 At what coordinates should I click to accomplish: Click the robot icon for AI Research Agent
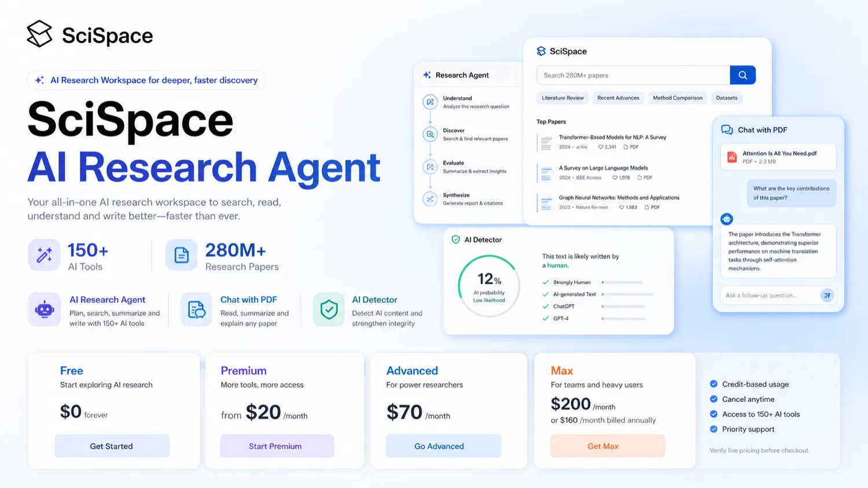coord(44,309)
